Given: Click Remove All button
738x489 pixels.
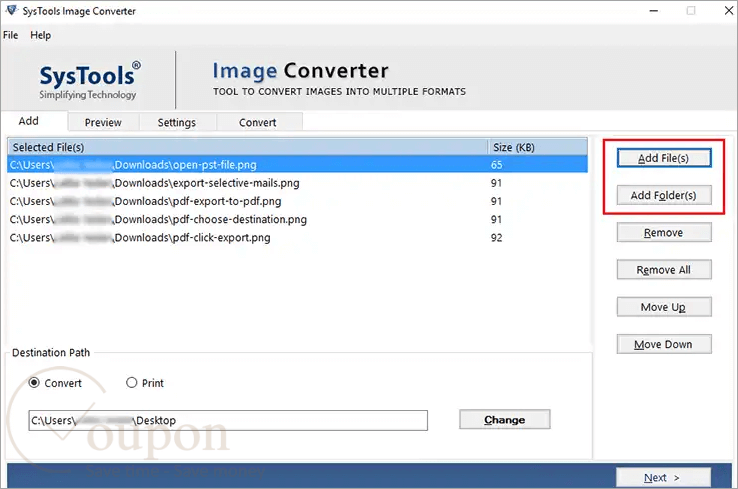Looking at the screenshot, I should pyautogui.click(x=664, y=270).
